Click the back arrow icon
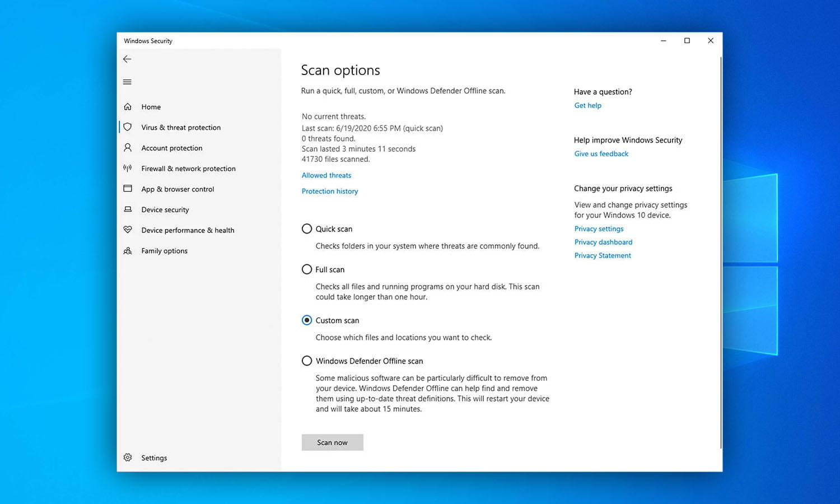Screen dimensions: 840x504 (127, 59)
